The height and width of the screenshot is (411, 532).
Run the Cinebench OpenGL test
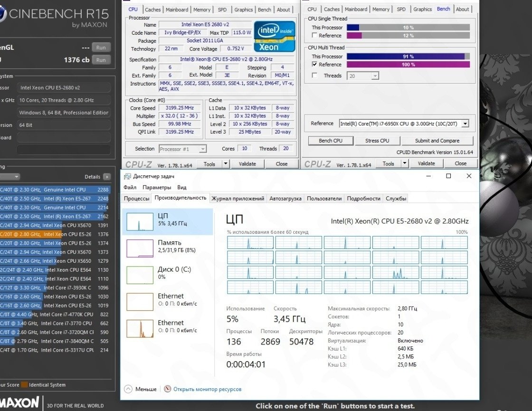pos(101,48)
